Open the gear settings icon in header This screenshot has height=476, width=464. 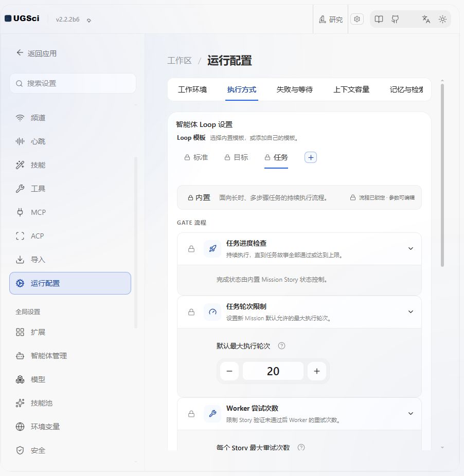click(356, 19)
